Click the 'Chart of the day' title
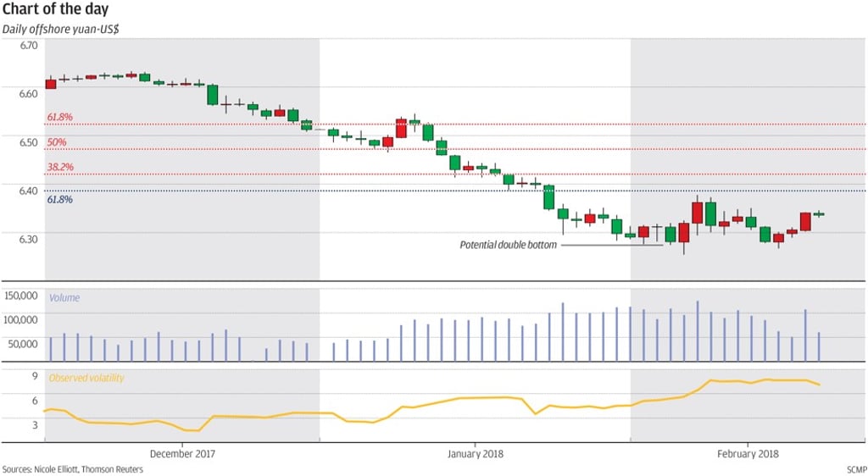Viewport: 868px width, 476px height. (55, 9)
